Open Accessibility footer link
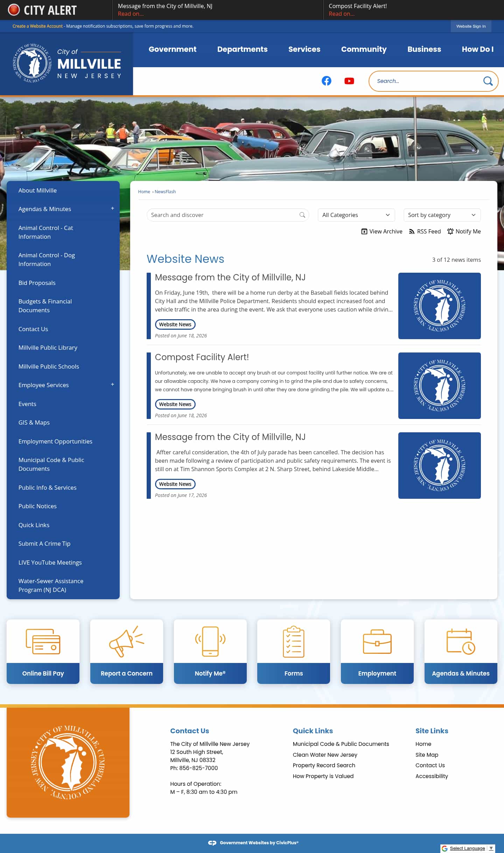The image size is (504, 853). click(432, 776)
